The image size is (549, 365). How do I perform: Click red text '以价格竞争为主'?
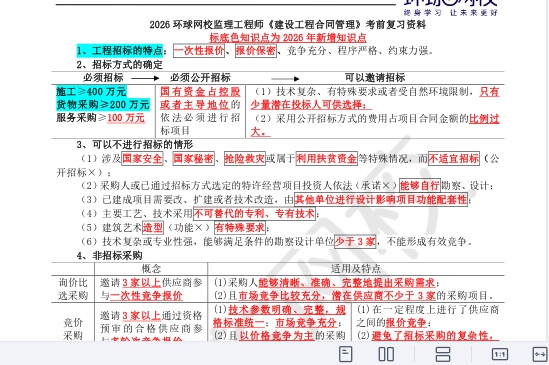[x=276, y=336]
